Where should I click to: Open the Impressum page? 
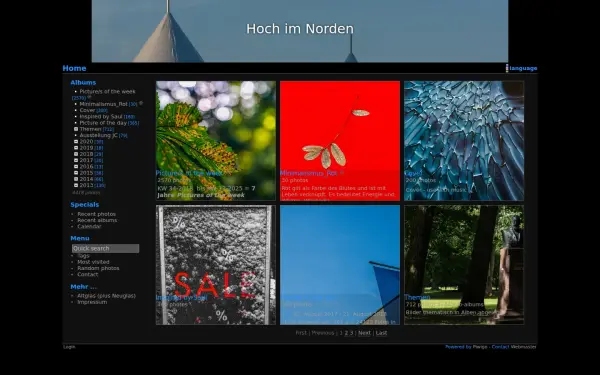(x=92, y=302)
